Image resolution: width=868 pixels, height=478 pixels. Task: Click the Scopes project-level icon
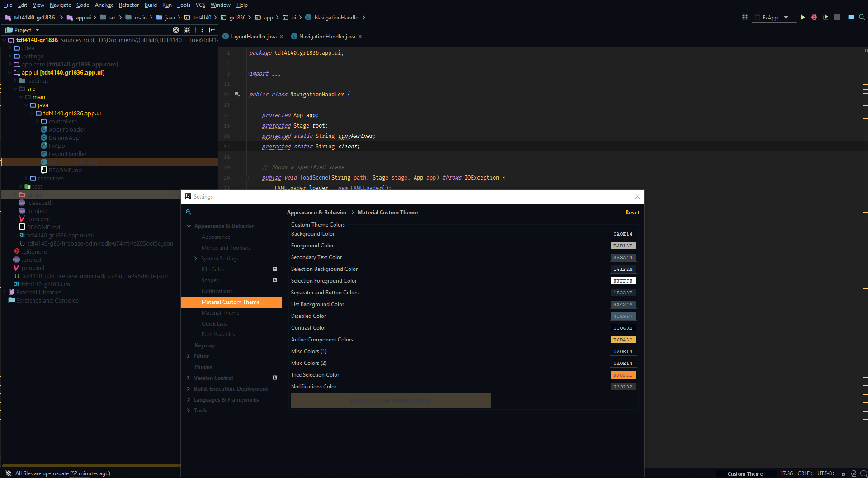(275, 280)
